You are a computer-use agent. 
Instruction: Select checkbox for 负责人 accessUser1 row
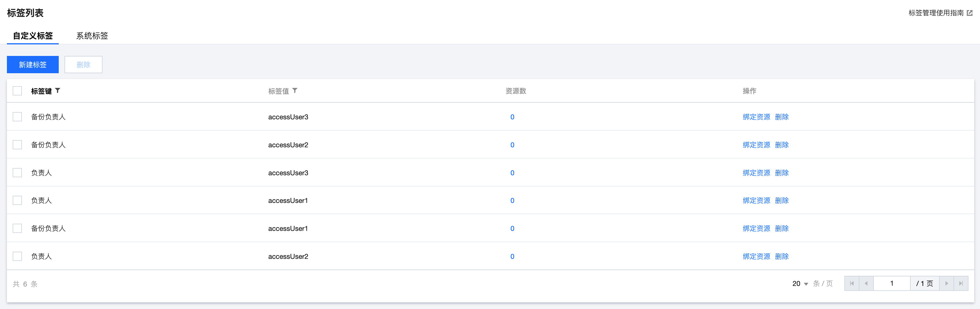pyautogui.click(x=18, y=200)
